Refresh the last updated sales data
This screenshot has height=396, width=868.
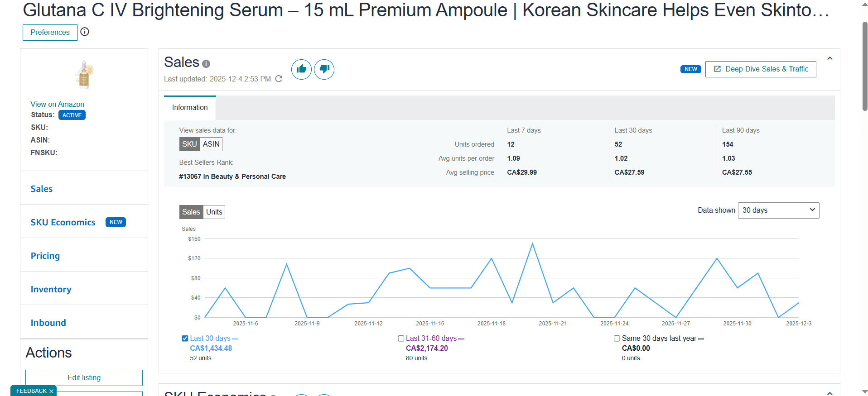(279, 79)
